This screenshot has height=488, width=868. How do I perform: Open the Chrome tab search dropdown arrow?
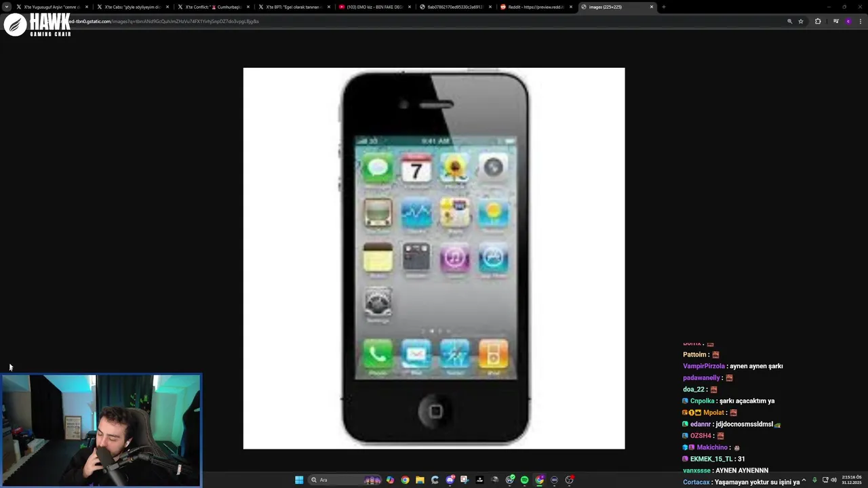pos(7,7)
